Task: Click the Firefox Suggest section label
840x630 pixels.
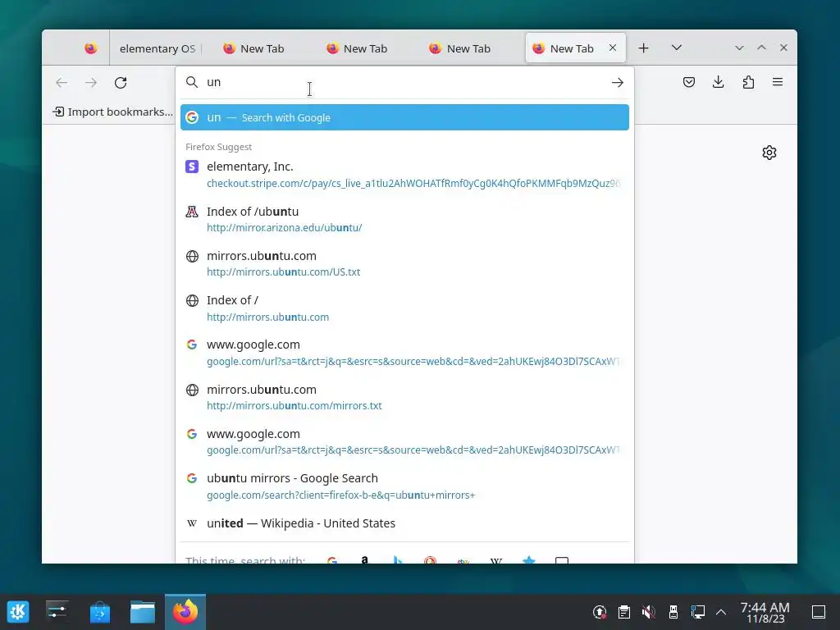Action: [218, 147]
